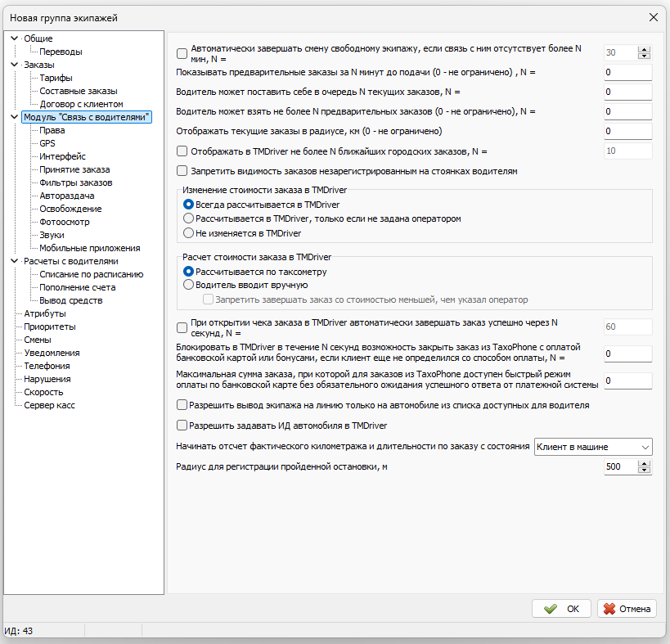Close the Новая группа экипажей dialog
Viewport: 670px width, 644px height.
654,17
